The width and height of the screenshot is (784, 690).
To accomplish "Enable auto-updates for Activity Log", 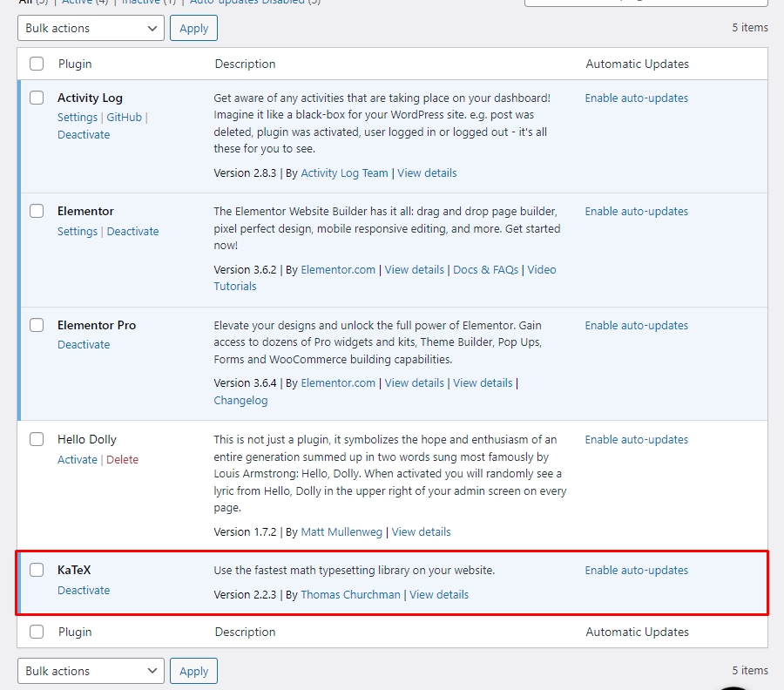I will click(x=637, y=98).
